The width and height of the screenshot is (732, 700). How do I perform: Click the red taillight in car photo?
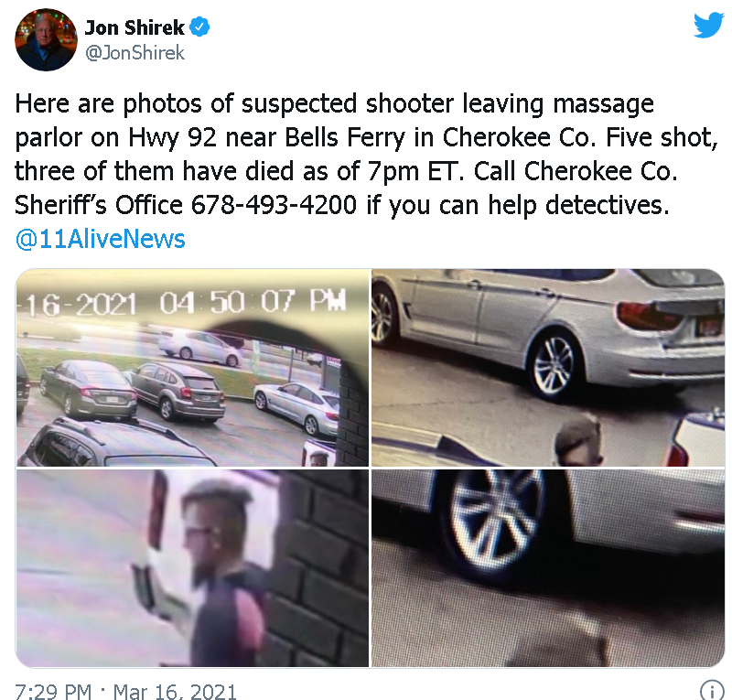649,317
